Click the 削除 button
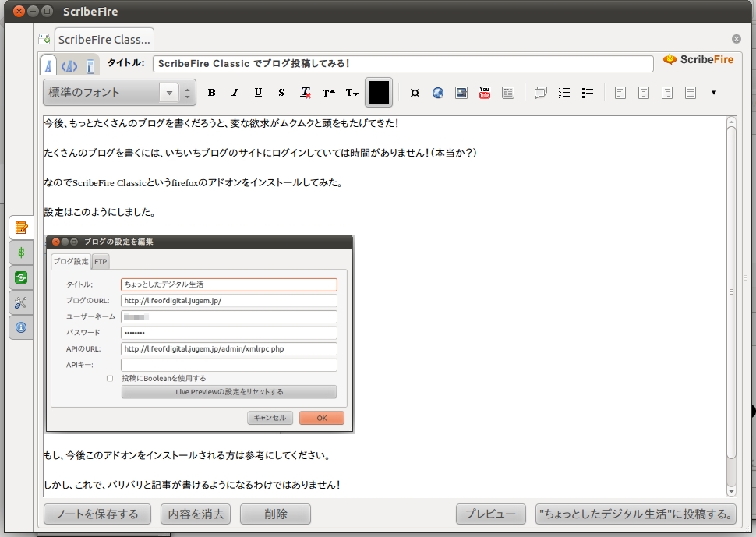The image size is (756, 537). (275, 514)
